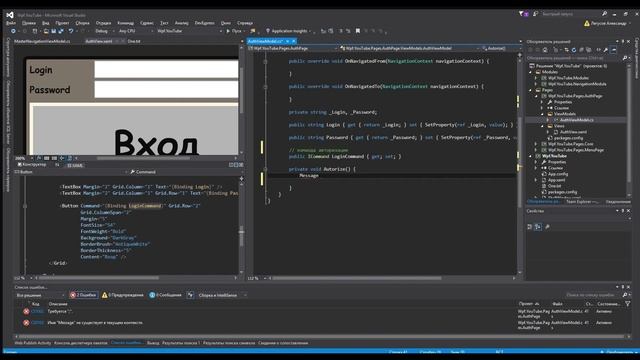Click the swap panes icon in designer bar
The width and height of the screenshot is (640, 360).
click(57, 165)
